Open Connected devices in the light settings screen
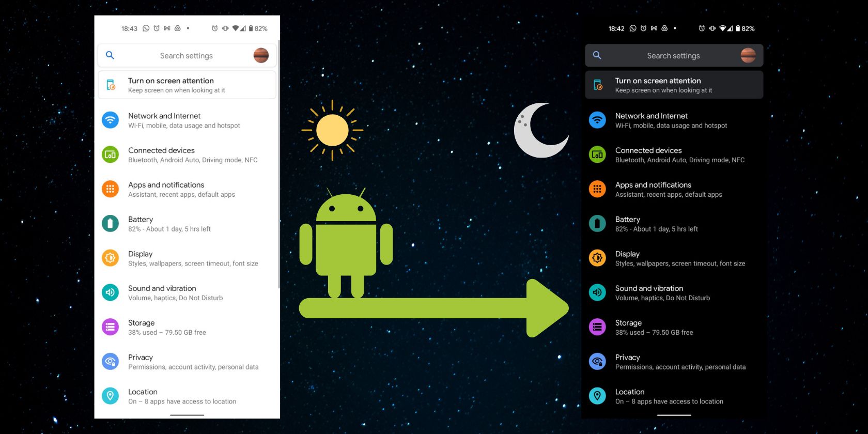 (187, 154)
